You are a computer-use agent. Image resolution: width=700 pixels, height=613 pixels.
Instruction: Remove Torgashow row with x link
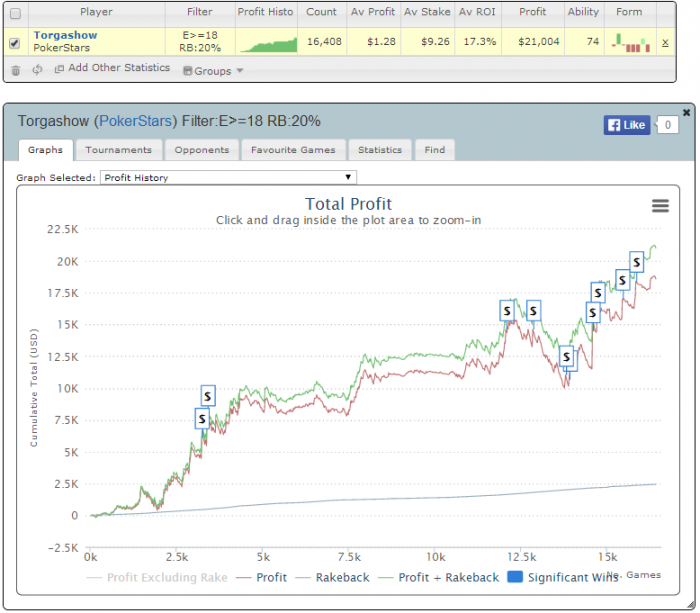point(665,42)
